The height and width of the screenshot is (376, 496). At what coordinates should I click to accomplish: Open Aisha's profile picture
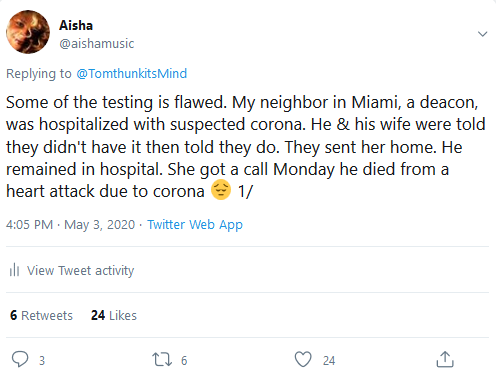(x=28, y=32)
